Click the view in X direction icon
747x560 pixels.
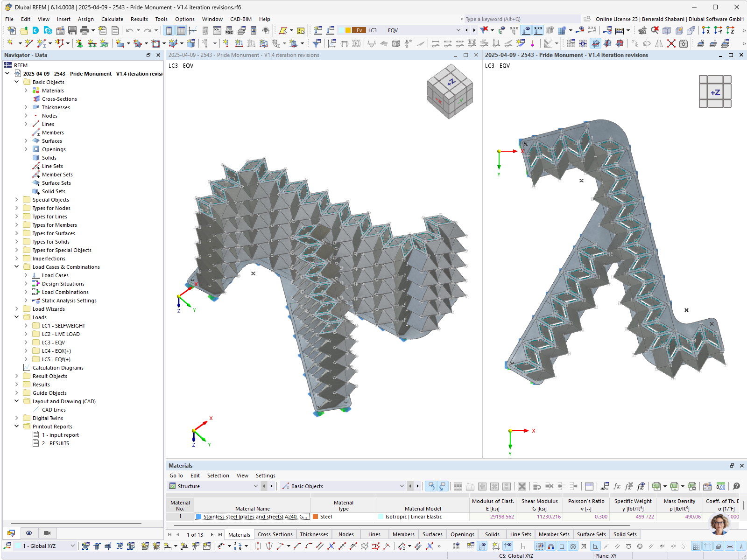point(706,30)
